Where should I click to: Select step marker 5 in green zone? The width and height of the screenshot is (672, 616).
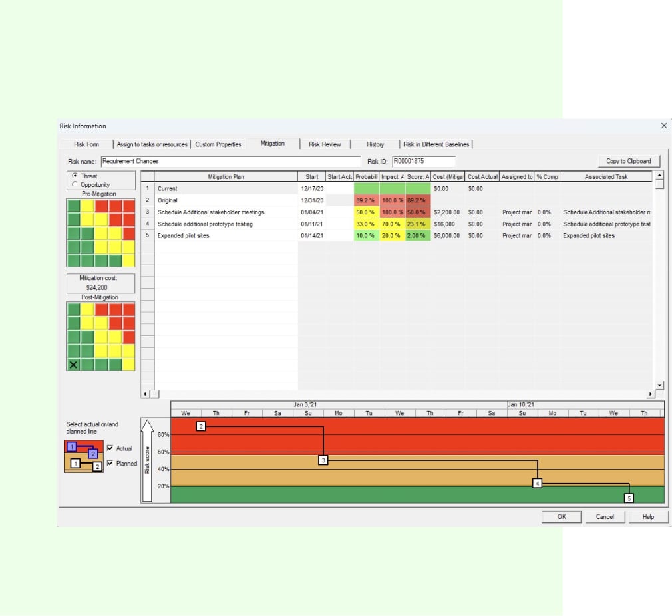[x=629, y=497]
